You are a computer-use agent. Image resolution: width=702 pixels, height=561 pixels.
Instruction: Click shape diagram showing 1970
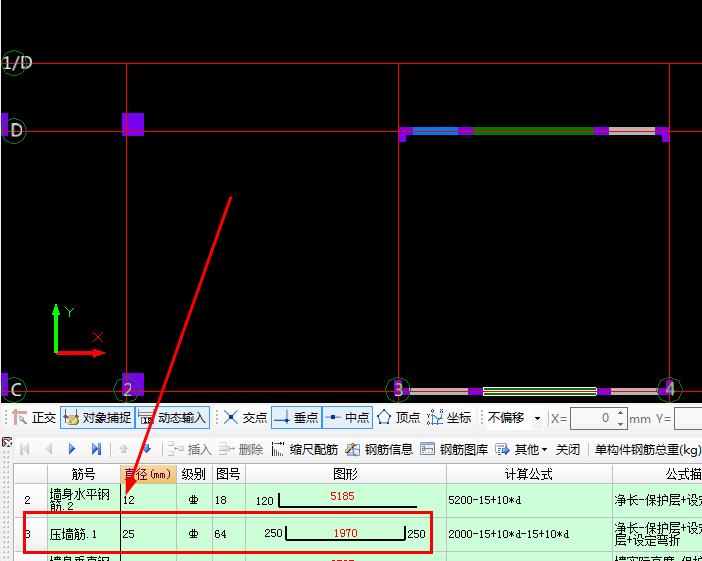pos(345,534)
